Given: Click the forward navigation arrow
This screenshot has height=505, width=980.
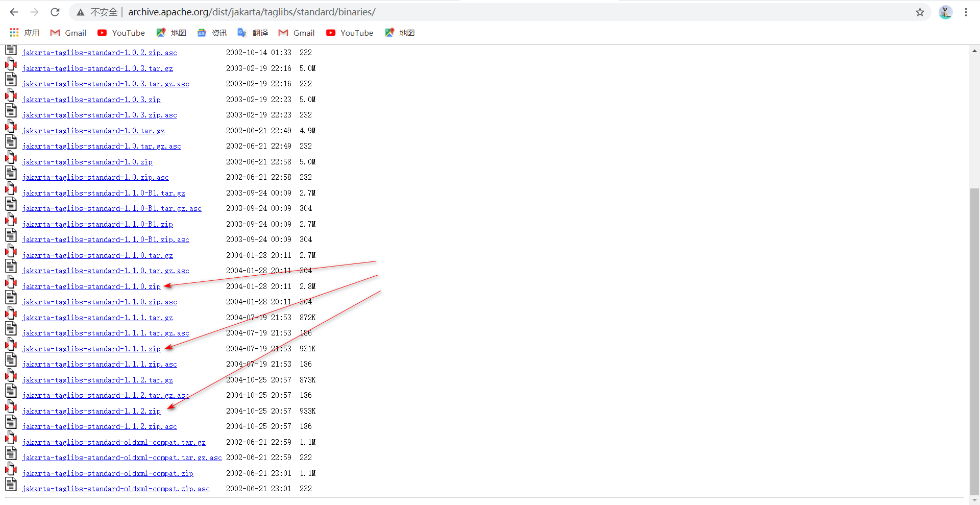Looking at the screenshot, I should click(34, 12).
